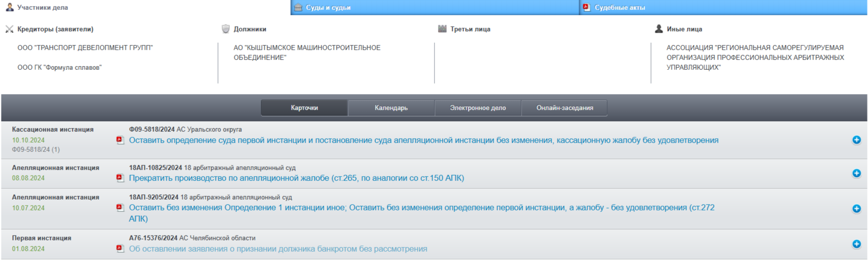Select the Онлайн-заседания tab
Viewport: 868px width, 261px height.
pos(564,108)
